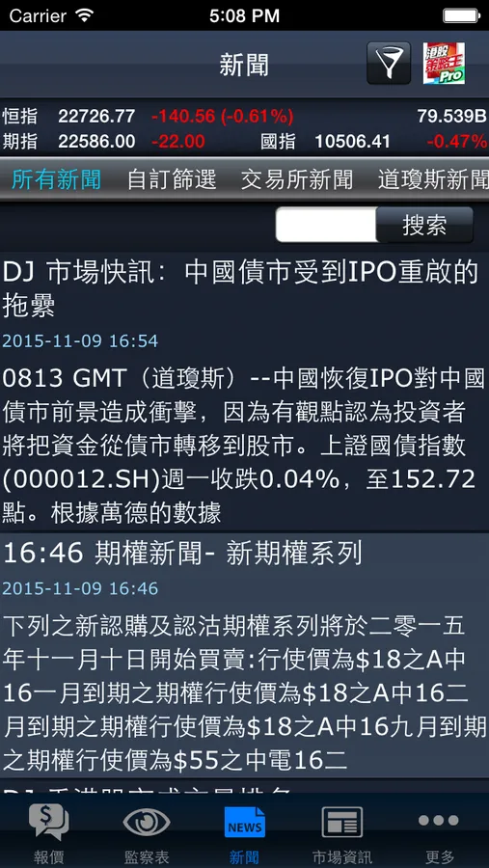Open the 更多 three-dots icon

click(439, 821)
